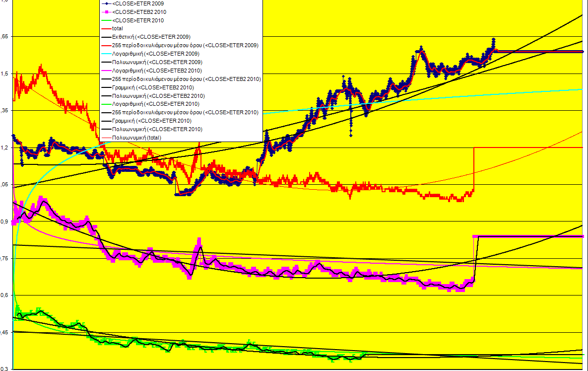Click the 1,5 value axis label
This screenshot has height=371, width=588.
point(5,74)
